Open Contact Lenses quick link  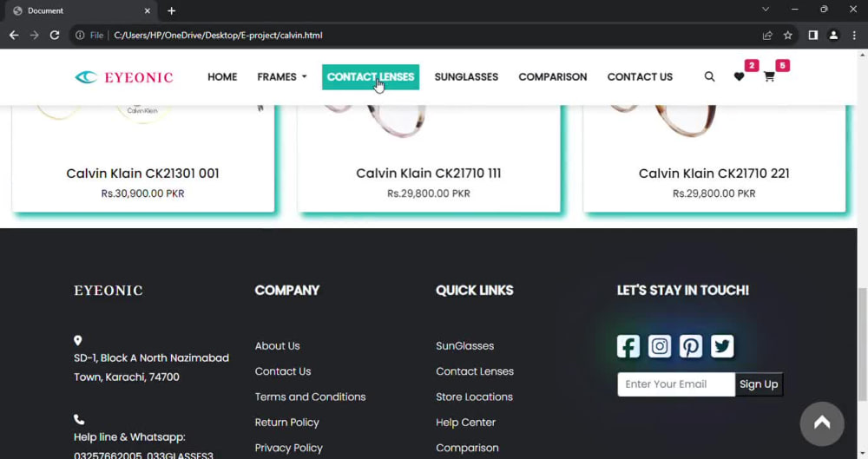475,371
